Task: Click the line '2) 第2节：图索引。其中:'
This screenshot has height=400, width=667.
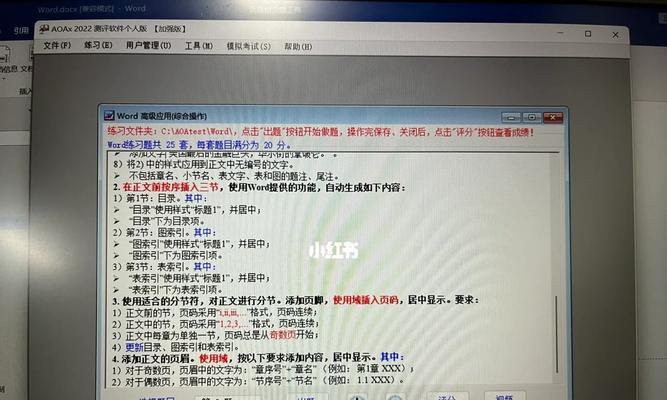Action: click(164, 233)
